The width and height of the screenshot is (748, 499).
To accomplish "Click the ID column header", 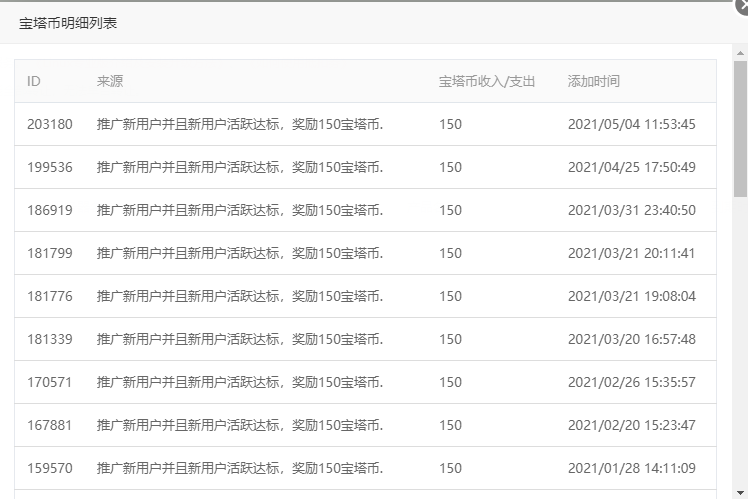I will [34, 81].
